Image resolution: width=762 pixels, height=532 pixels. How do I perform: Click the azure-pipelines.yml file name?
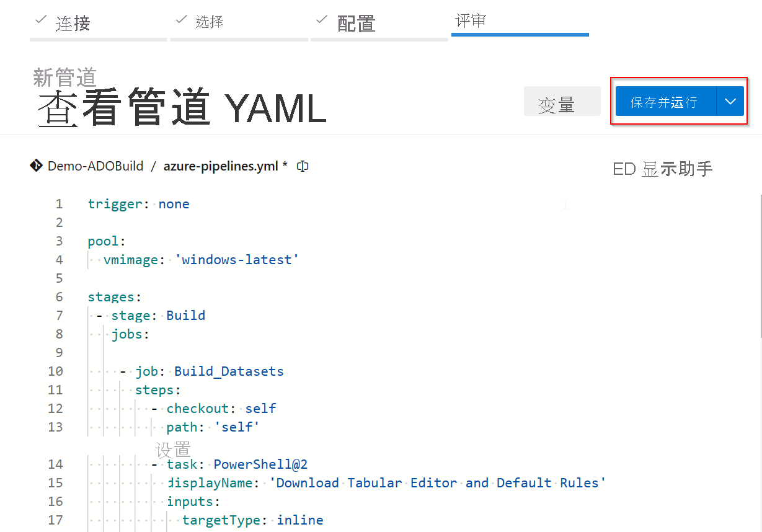221,166
